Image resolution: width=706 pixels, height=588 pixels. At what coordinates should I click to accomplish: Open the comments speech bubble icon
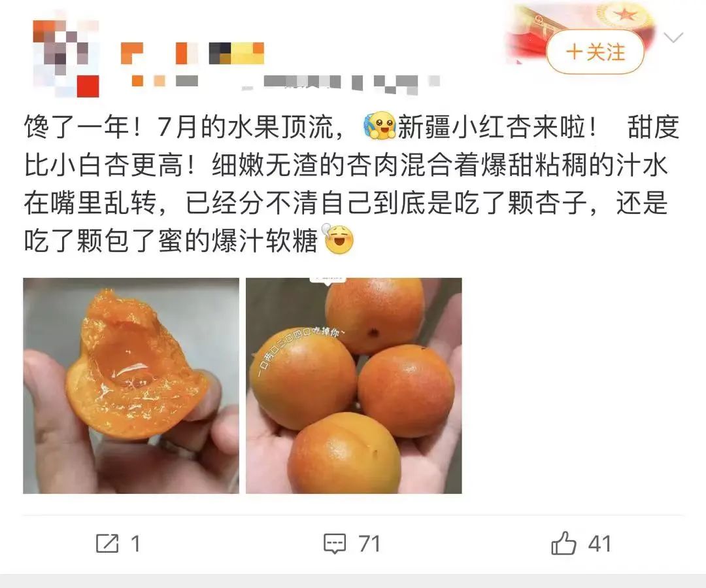coord(335,544)
